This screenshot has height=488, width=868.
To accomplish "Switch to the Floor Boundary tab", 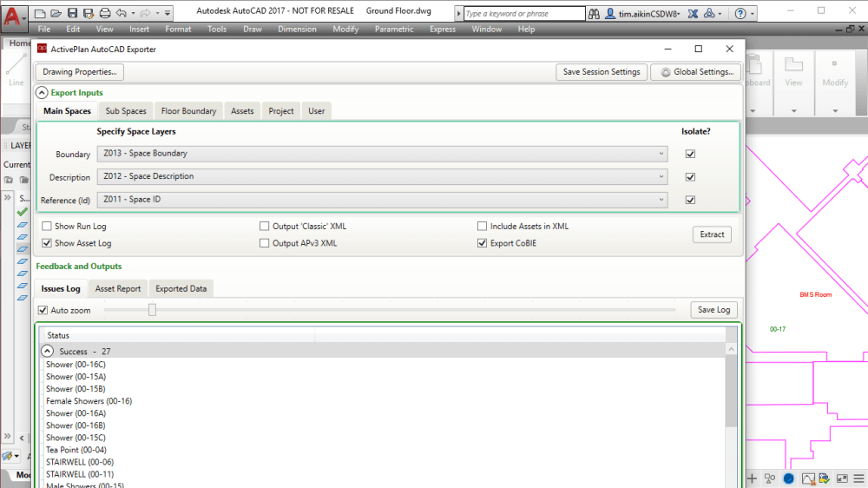I will click(x=188, y=111).
